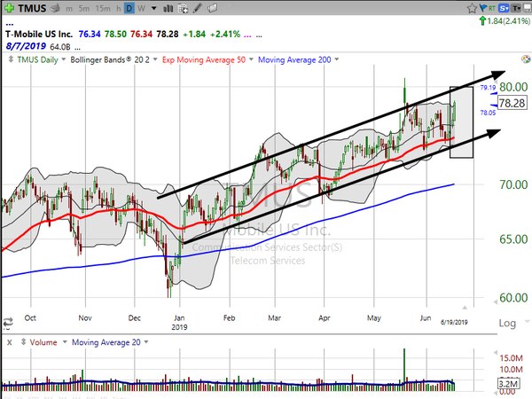This screenshot has width=532, height=399.
Task: Switch to 15m timeframe
Action: [103, 9]
